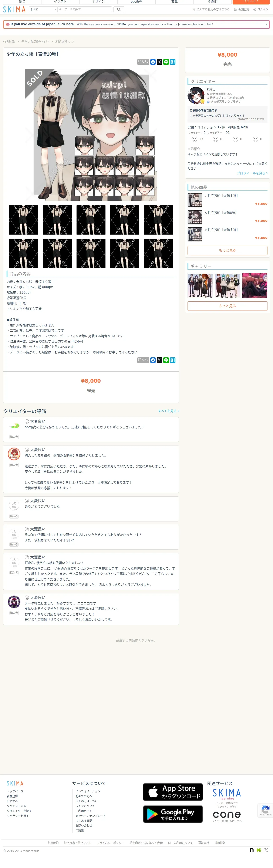
Task: Click the SKIMA logo in header
Action: 14,9
